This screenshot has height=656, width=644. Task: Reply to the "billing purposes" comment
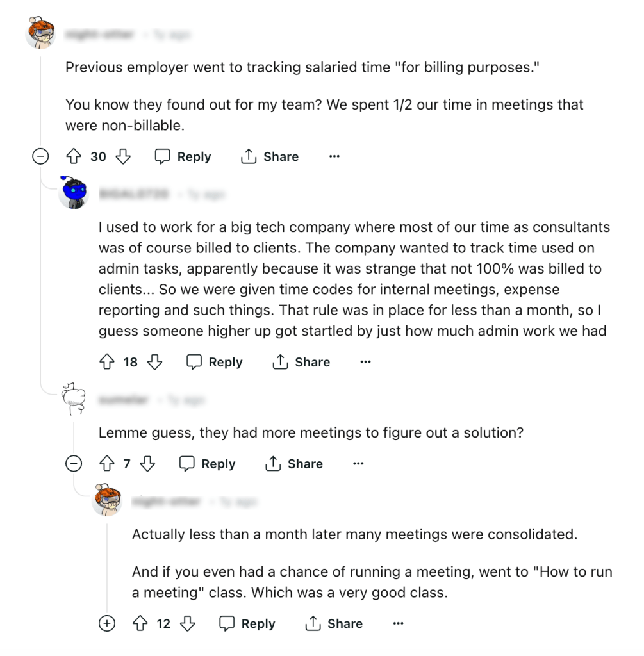tap(183, 156)
